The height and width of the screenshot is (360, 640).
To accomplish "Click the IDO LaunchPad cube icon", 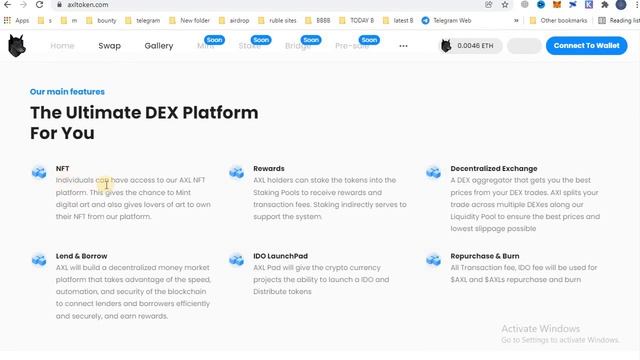I will click(x=236, y=260).
